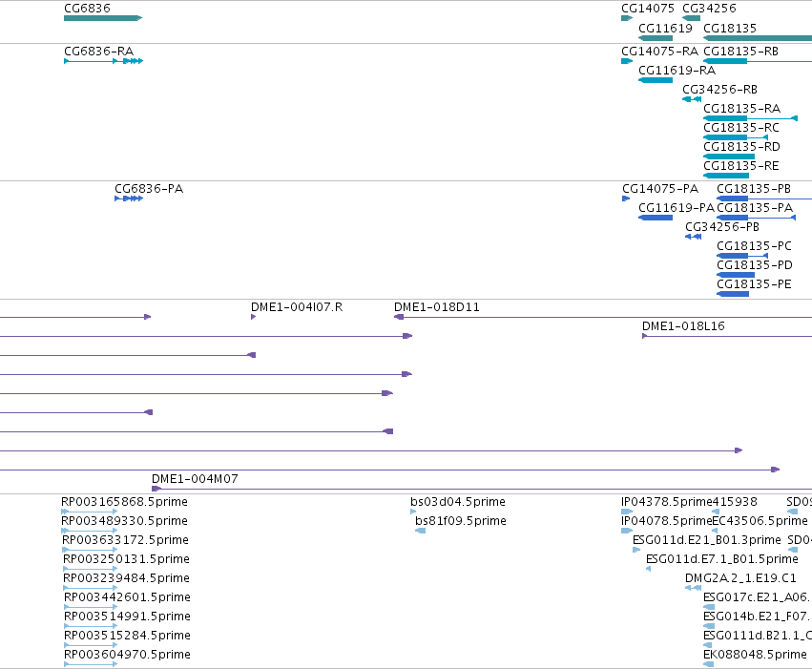Viewport: 812px width, 669px height.
Task: Select the CG6836-RA transcript glyph
Action: point(104,61)
